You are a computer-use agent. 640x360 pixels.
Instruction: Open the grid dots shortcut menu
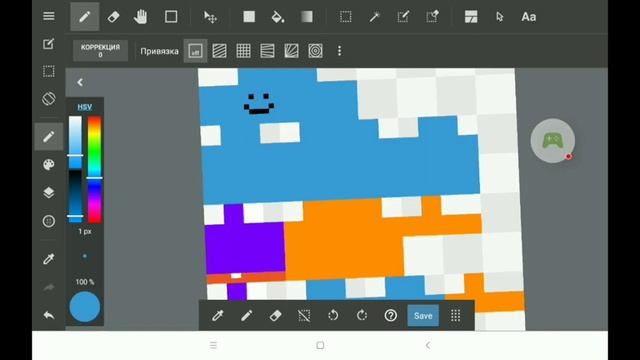456,316
